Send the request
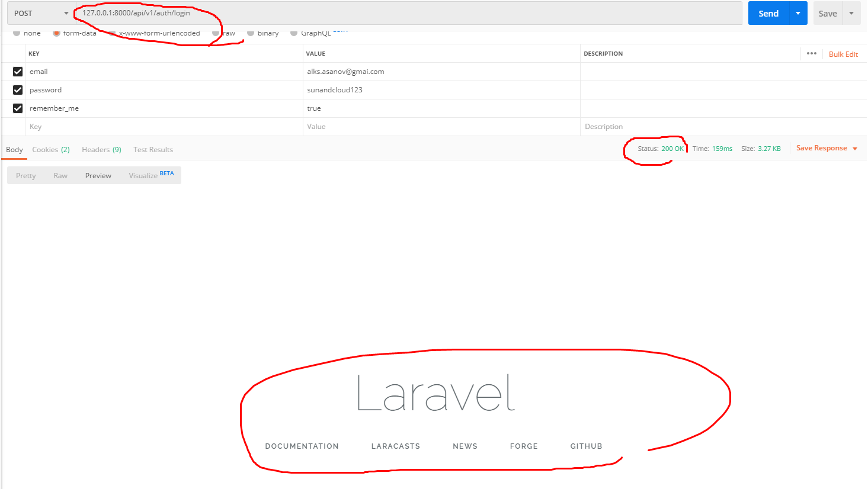This screenshot has height=489, width=868. pyautogui.click(x=768, y=14)
